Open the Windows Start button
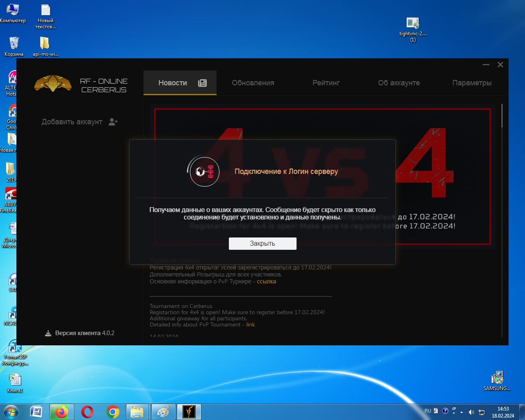525x420 pixels. [x=11, y=412]
